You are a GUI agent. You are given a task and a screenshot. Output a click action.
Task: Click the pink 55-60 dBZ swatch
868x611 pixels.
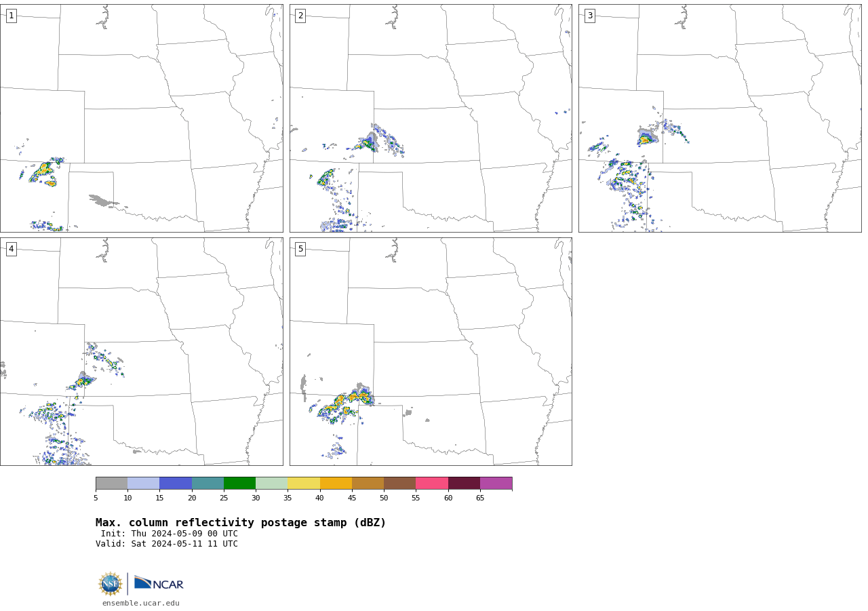click(432, 483)
